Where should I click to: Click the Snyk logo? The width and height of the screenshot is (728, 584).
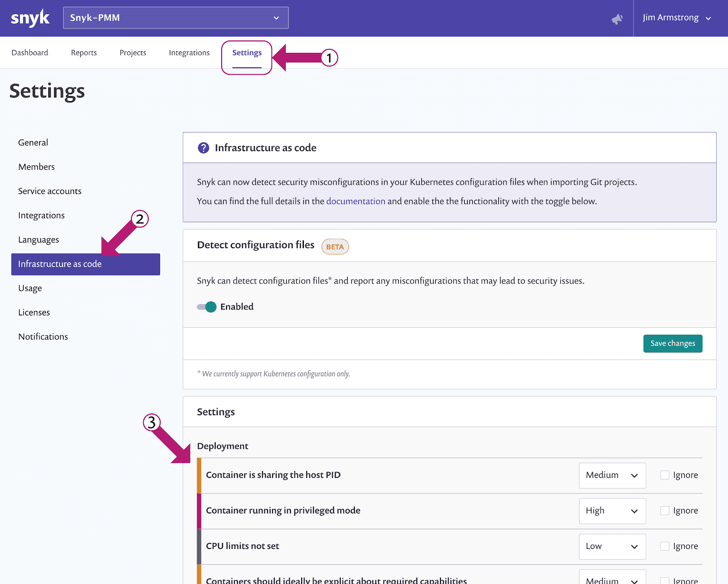click(30, 18)
